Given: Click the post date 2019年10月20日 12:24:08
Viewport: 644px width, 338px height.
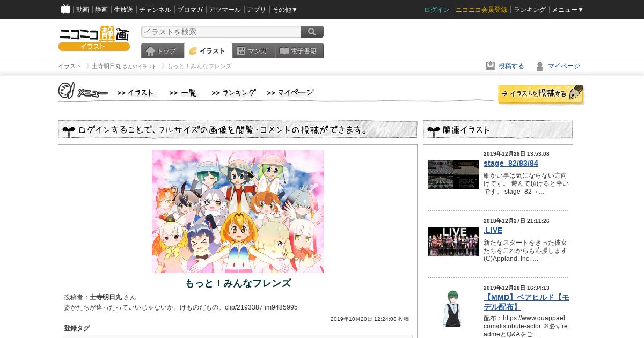Looking at the screenshot, I should coord(363,319).
